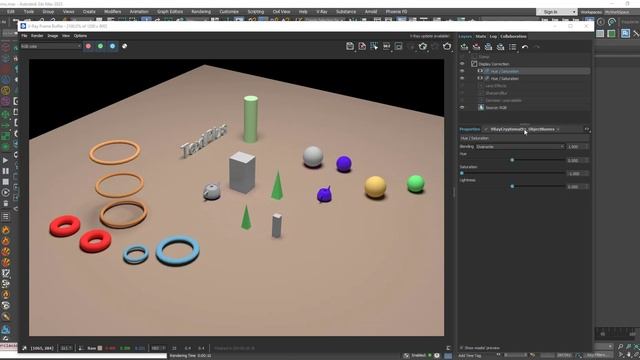Click the pause icon in left toolbar
Viewport: 640px width, 360px height.
6,171
